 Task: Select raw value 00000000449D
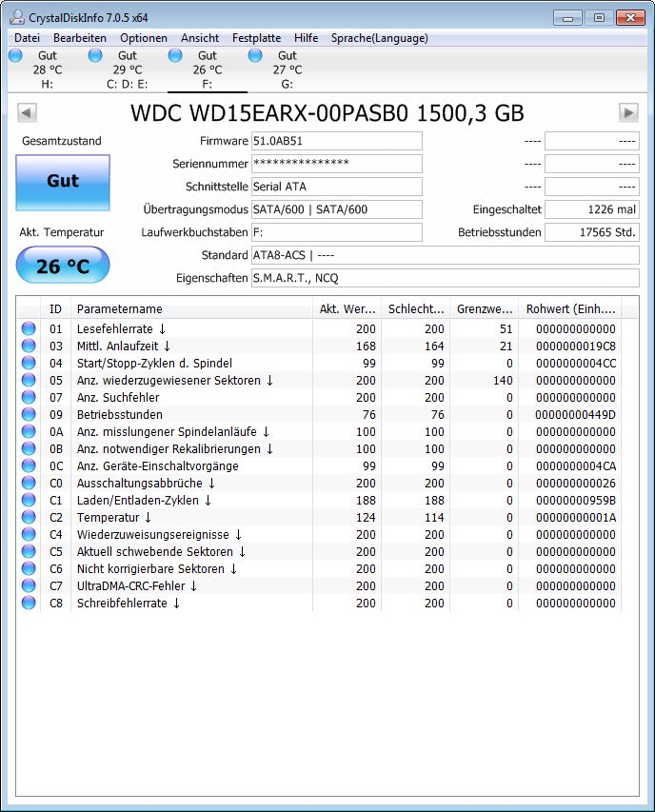[x=576, y=414]
